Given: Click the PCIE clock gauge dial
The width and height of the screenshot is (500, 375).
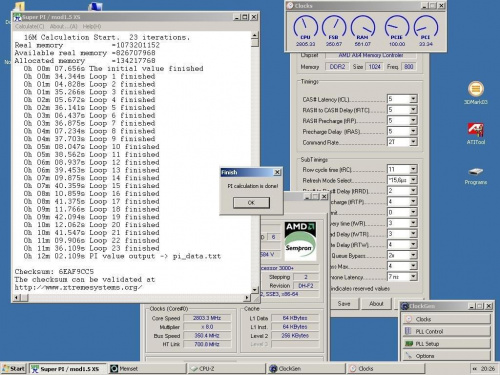Looking at the screenshot, I should [397, 27].
